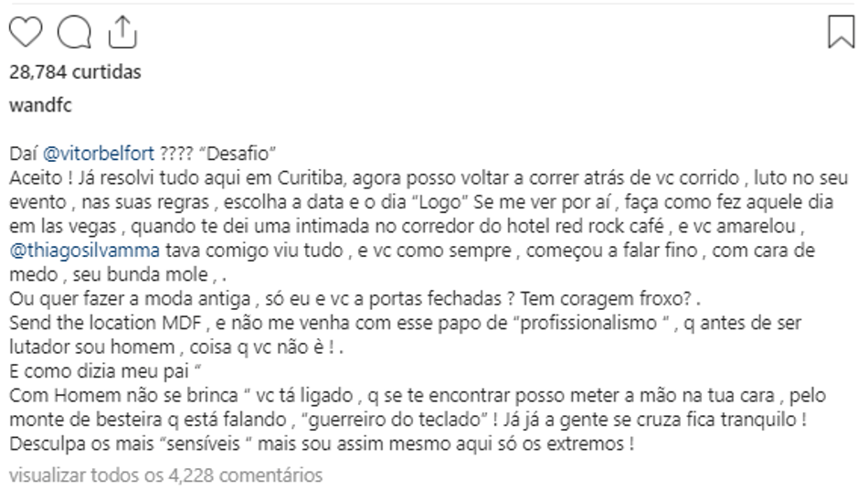Save the post with the bookmark icon
868x491 pixels.
(x=842, y=32)
